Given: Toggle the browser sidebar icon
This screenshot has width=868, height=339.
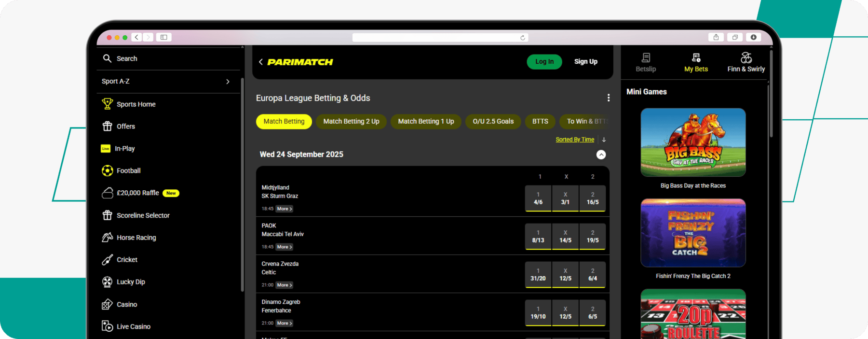Looking at the screenshot, I should coord(164,37).
